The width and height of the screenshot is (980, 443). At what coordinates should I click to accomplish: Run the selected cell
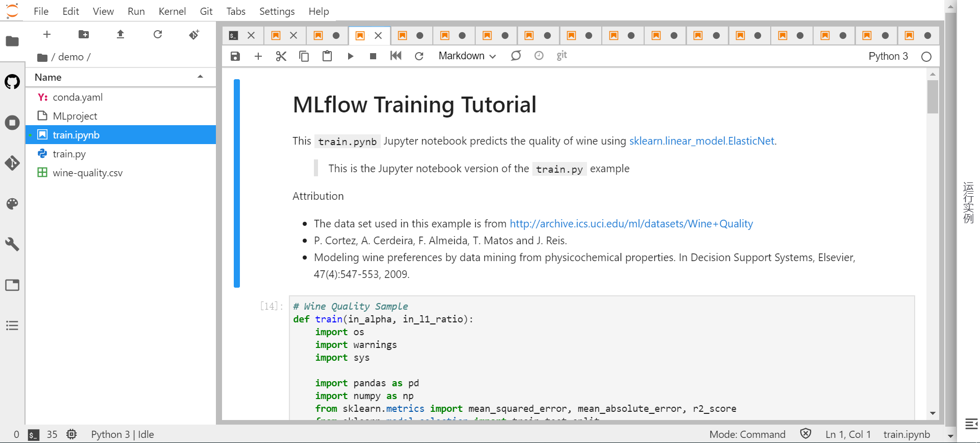point(350,56)
